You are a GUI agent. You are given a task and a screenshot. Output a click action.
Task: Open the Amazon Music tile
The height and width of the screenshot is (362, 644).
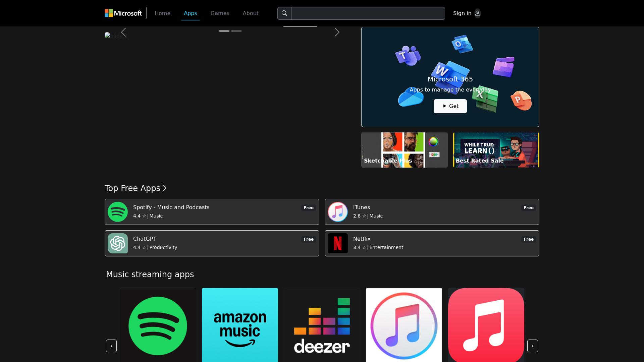click(x=240, y=325)
